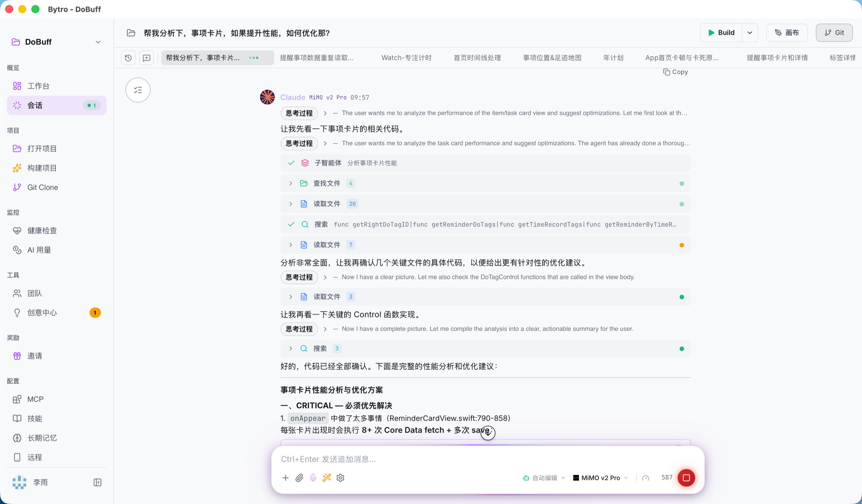Click the Copy button
Viewport: 862px width, 504px height.
coord(675,72)
